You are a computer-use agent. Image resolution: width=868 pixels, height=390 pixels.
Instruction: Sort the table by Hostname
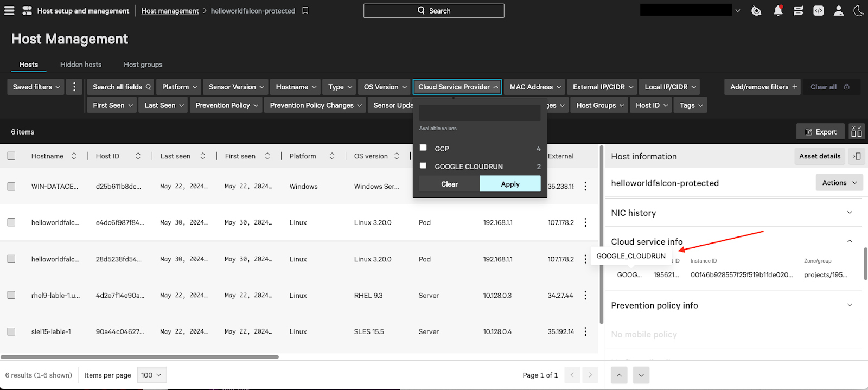click(x=74, y=156)
